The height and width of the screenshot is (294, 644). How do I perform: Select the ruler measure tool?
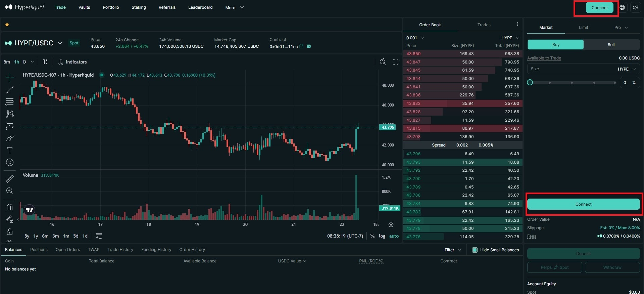(10, 178)
